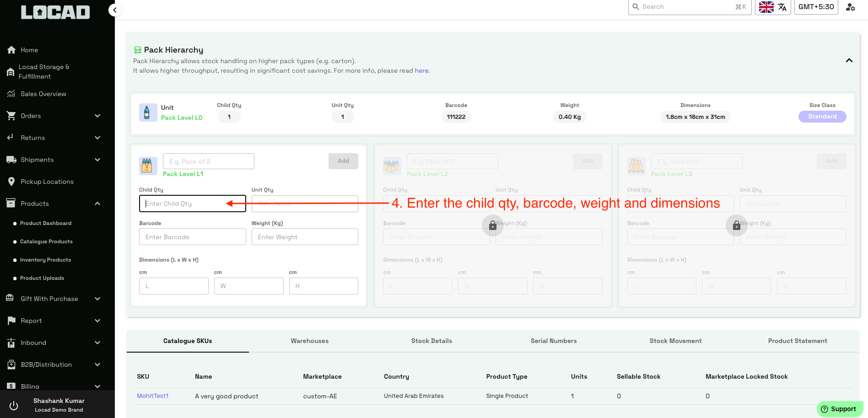Open the GMT+5:30 timezone selector

816,7
